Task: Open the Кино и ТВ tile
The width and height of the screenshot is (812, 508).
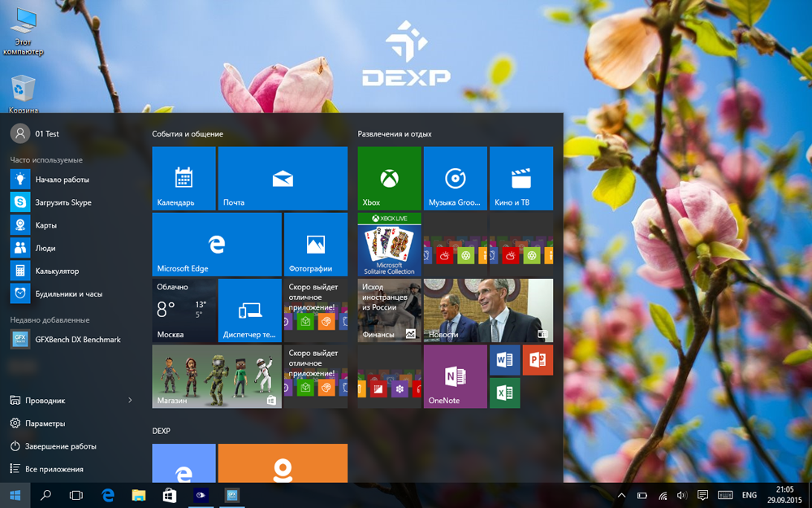Action: point(521,178)
